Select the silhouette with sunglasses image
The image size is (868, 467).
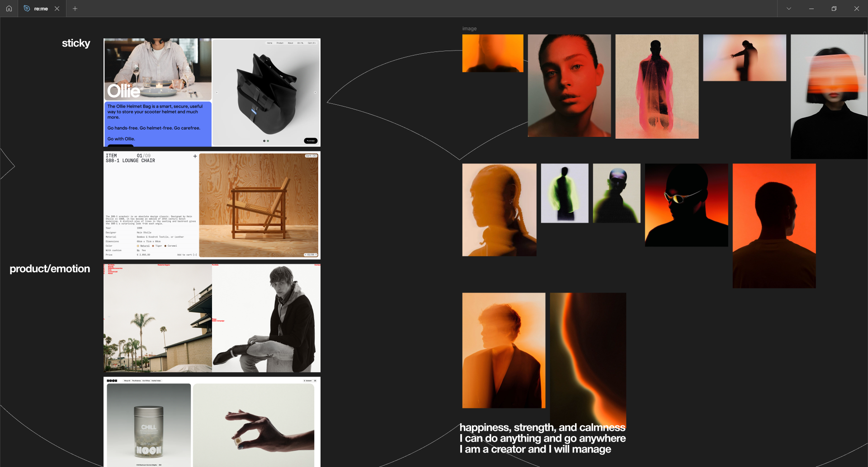tap(686, 205)
